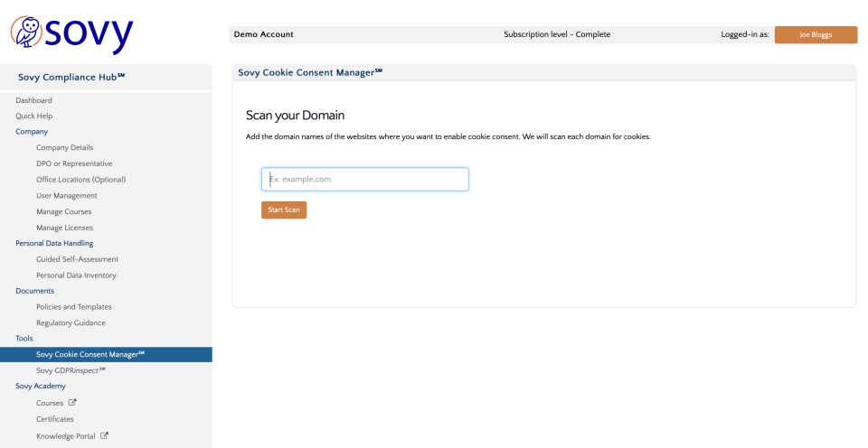868x448 pixels.
Task: Open Manage Courses
Action: [63, 212]
